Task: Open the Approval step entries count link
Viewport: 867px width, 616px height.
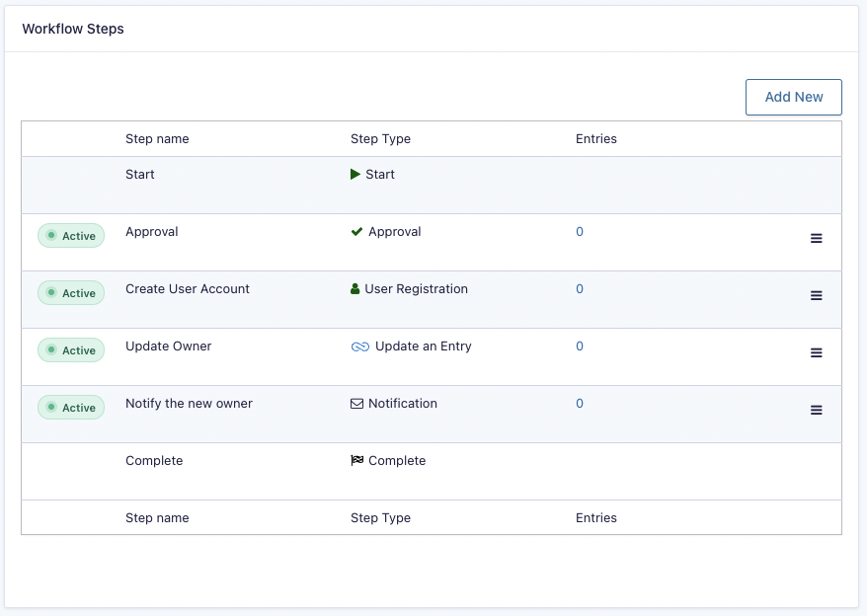Action: click(x=580, y=232)
